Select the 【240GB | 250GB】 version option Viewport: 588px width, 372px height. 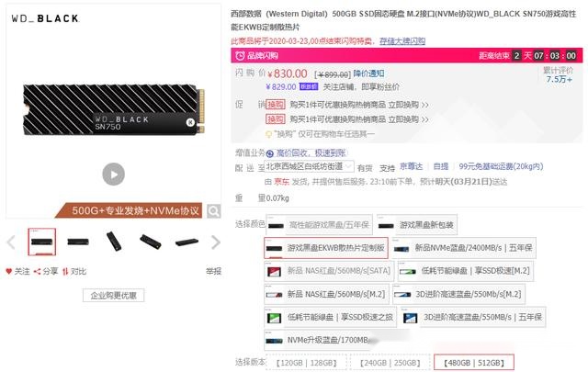click(x=390, y=363)
